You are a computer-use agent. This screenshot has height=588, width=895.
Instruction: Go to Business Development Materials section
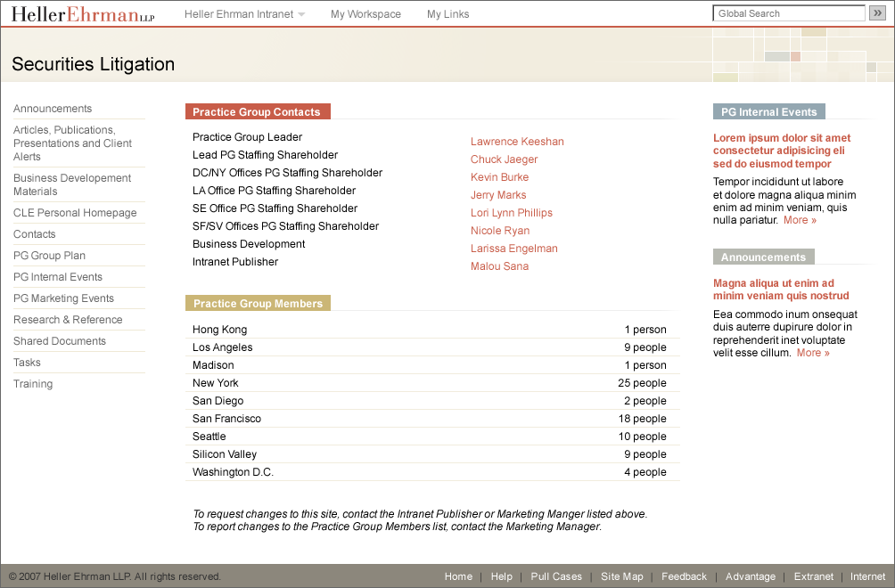coord(72,184)
